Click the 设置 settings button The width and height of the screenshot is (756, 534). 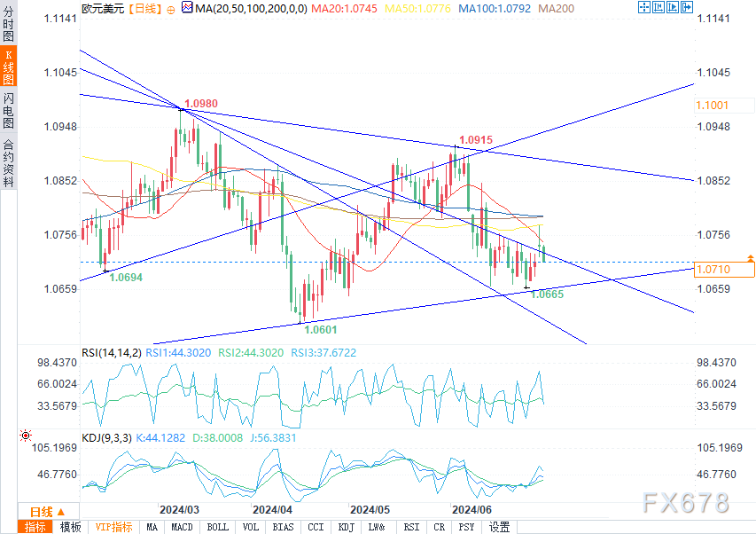500,527
